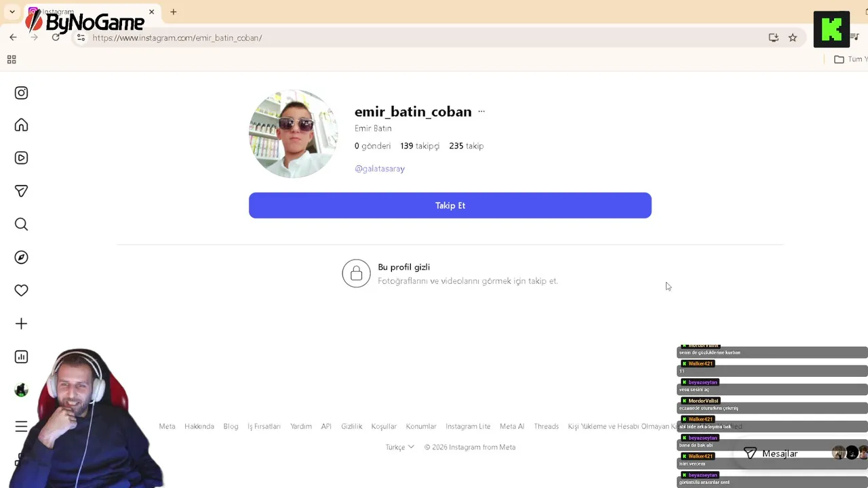Screen dimensions: 868x488
Task: Click the Create plus icon in sidebar
Action: [21, 324]
